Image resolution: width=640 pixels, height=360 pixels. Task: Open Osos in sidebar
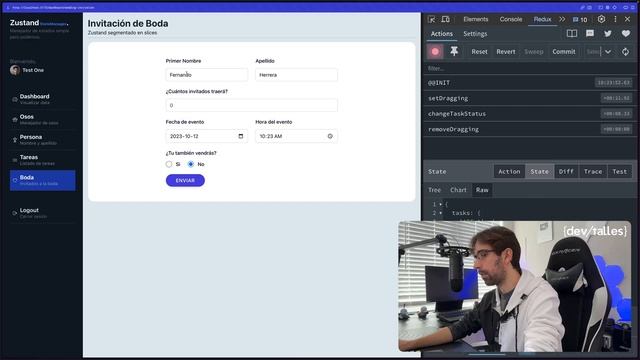pyautogui.click(x=42, y=119)
